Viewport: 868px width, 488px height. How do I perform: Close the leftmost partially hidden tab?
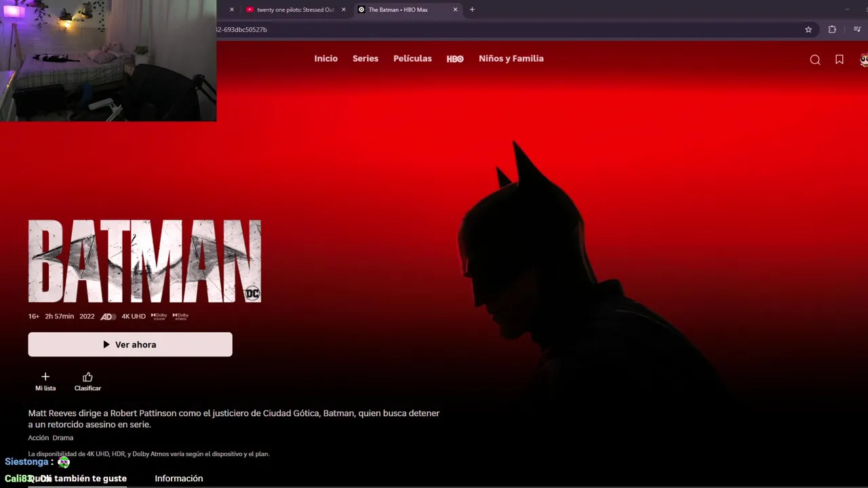tap(232, 9)
